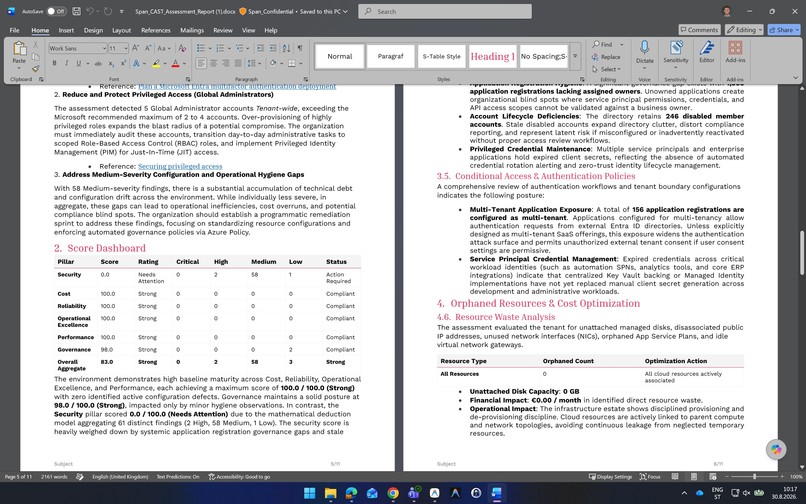806x504 pixels.
Task: Clear all formatting icon
Action: click(x=181, y=48)
